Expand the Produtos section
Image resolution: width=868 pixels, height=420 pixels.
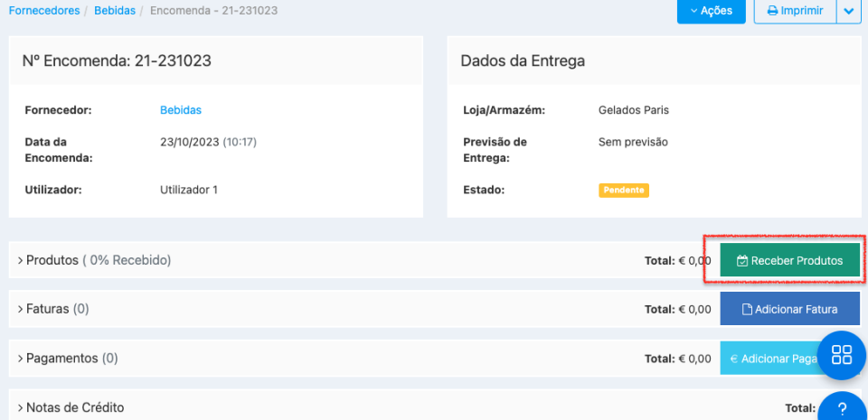[94, 260]
